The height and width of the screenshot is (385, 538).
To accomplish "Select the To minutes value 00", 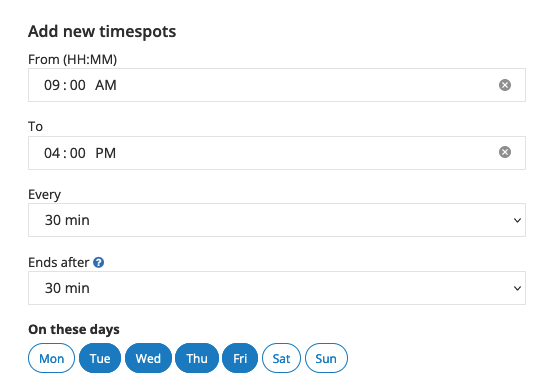I will pyautogui.click(x=78, y=153).
